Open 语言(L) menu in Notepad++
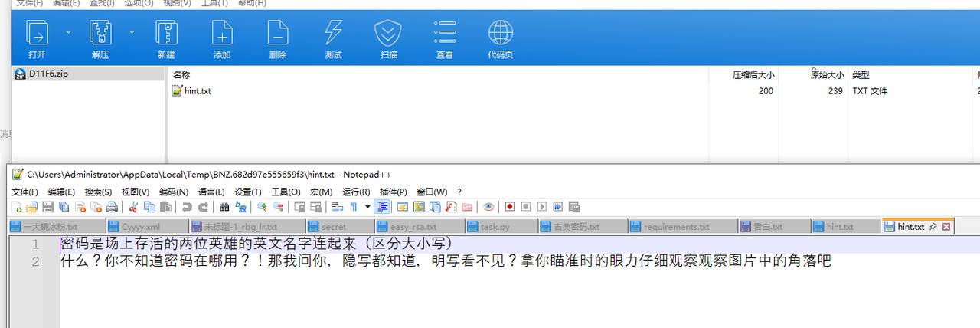Screen dimensions: 980x328 tap(211, 192)
